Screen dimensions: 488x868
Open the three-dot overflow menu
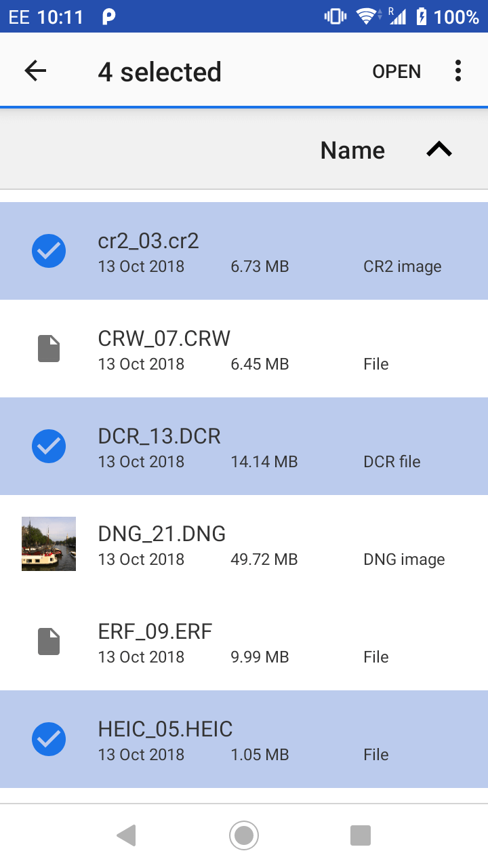458,71
